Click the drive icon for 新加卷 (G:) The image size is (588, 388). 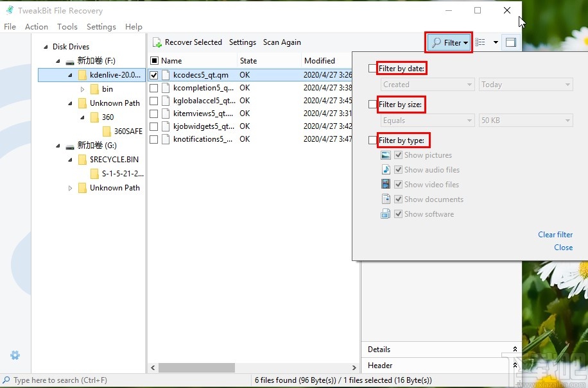click(70, 146)
